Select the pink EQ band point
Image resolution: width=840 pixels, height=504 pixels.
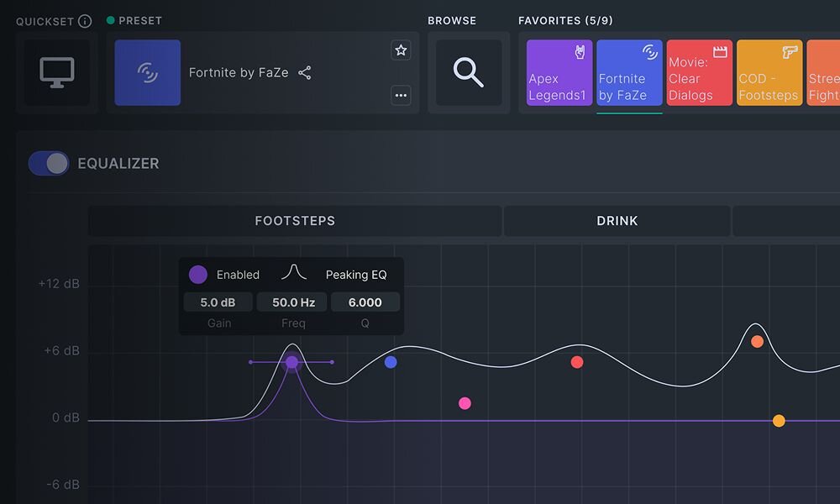coord(465,403)
